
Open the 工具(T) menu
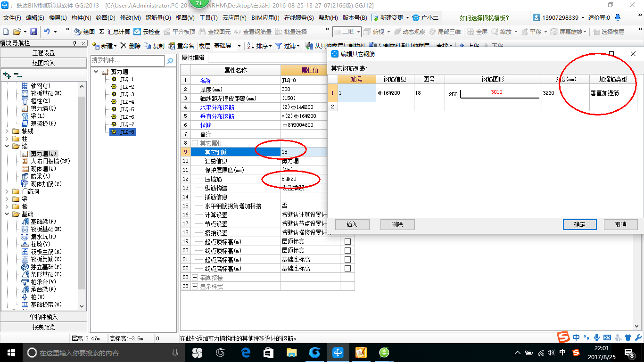pyautogui.click(x=208, y=18)
